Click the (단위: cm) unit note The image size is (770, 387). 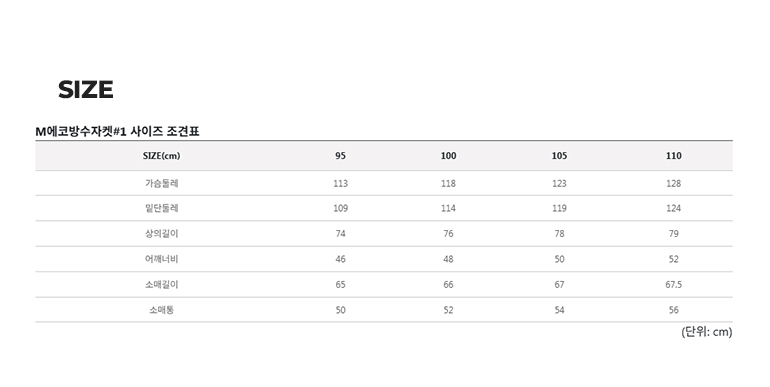point(707,332)
